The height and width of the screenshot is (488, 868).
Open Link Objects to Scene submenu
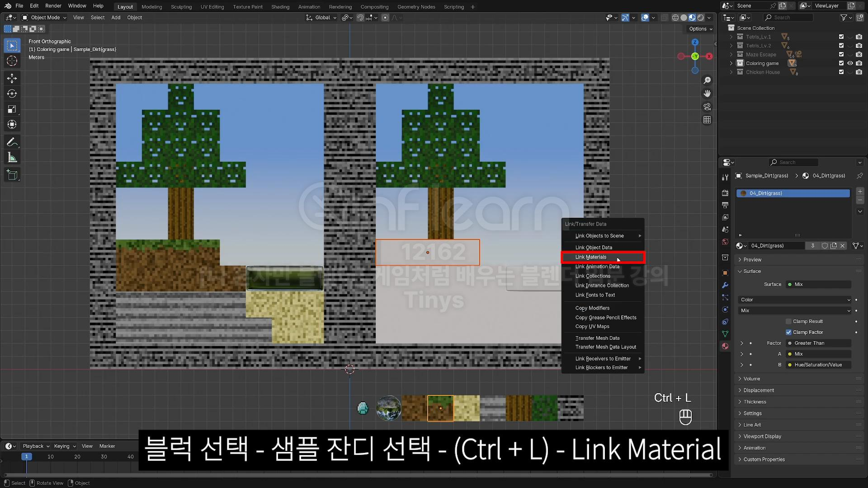pyautogui.click(x=603, y=236)
